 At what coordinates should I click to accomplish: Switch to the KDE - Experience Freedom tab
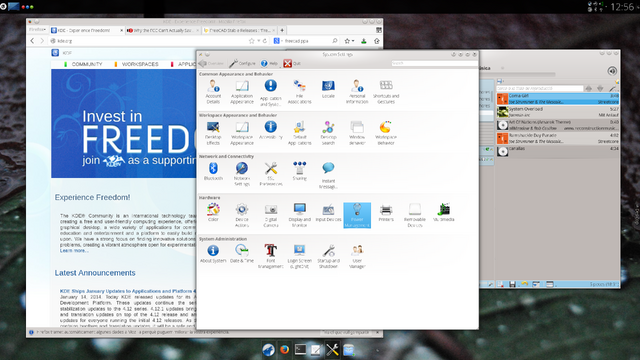click(87, 30)
